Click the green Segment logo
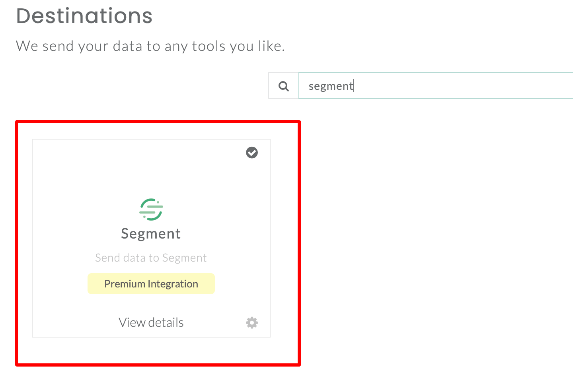573x392 pixels. 151,210
